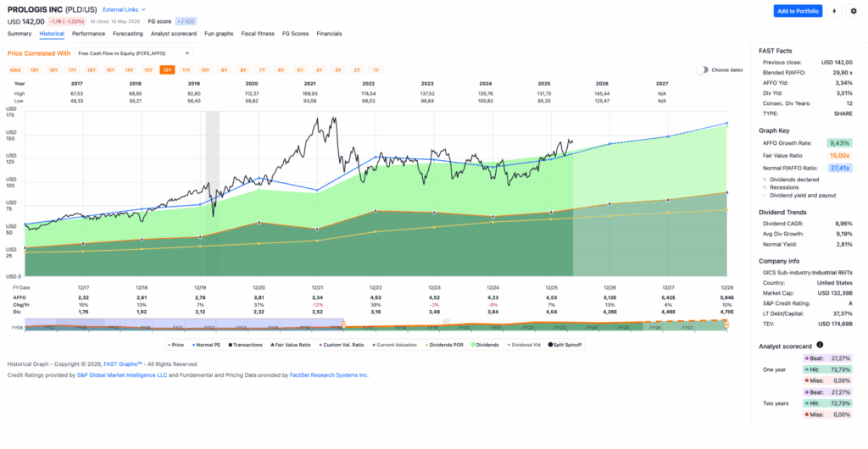This screenshot has height=449, width=868.
Task: Click the 12/22 dividend value 3,16
Action: click(x=376, y=312)
